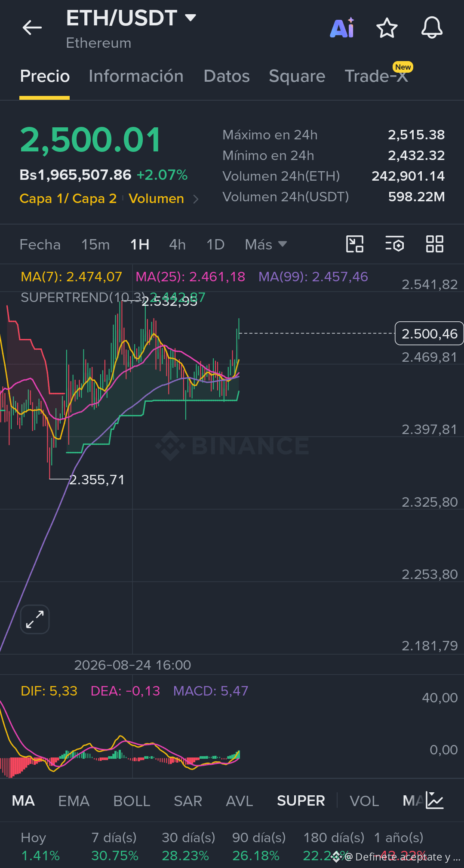Image resolution: width=464 pixels, height=868 pixels.
Task: Click Máximo en 24h value 2,515.38
Action: pos(416,135)
